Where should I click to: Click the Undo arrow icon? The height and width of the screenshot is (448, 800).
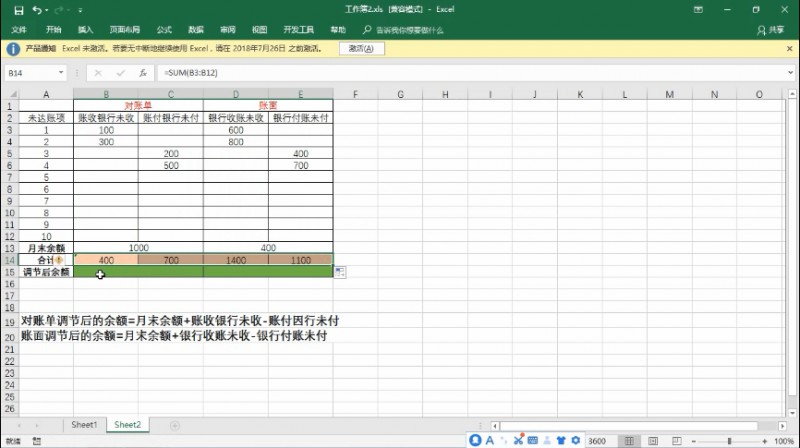click(x=37, y=10)
